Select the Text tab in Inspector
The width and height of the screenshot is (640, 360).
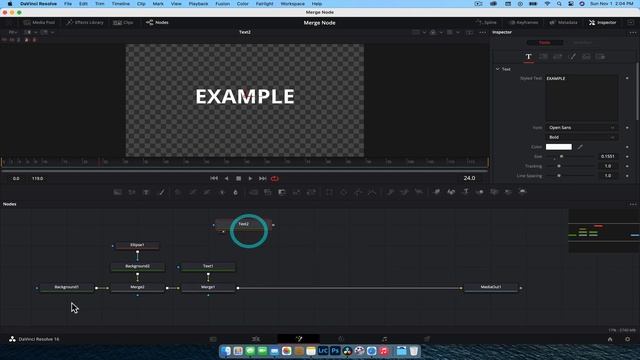point(529,57)
